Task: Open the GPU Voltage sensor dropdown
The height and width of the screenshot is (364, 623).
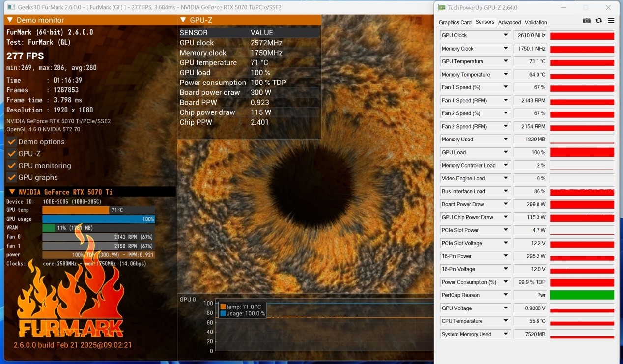Action: pos(505,308)
